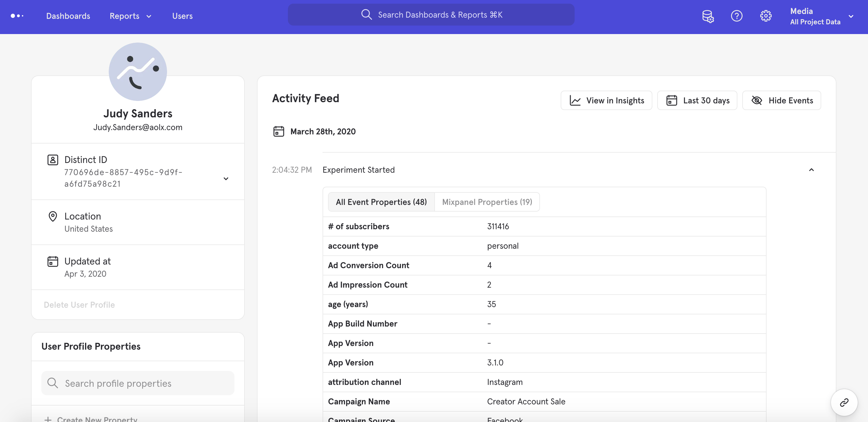This screenshot has height=422, width=868.
Task: Click the copy link icon button
Action: pyautogui.click(x=844, y=403)
